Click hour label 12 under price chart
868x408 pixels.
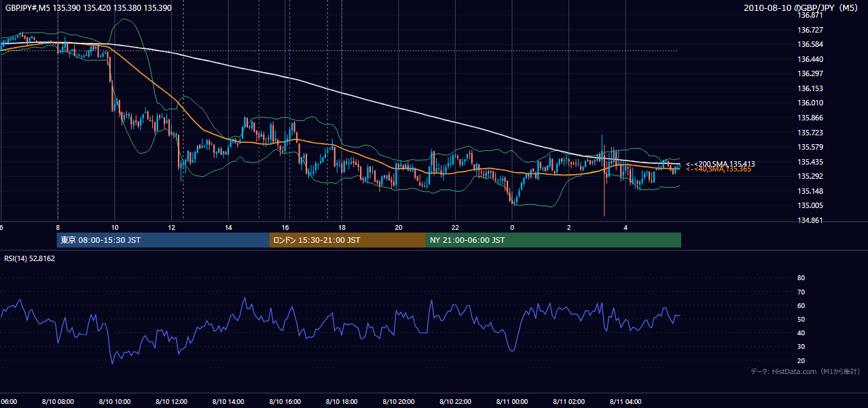coord(172,227)
